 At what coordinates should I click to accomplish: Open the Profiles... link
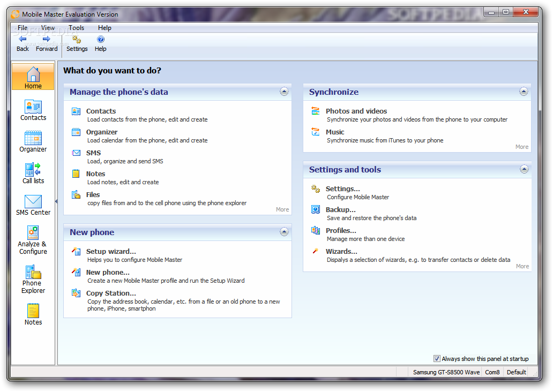pyautogui.click(x=341, y=231)
